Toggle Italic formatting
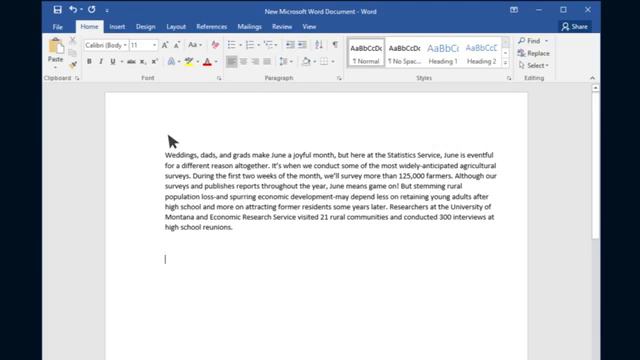 [101, 62]
